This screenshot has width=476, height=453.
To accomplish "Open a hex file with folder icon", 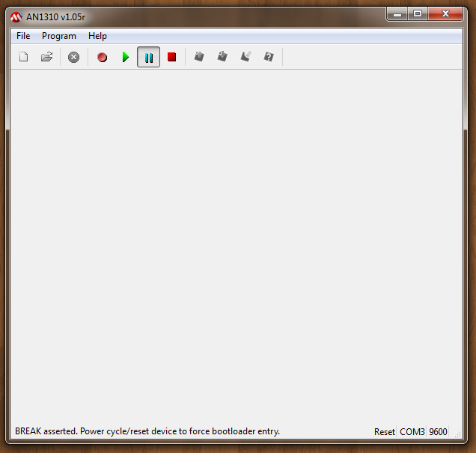I will 46,57.
